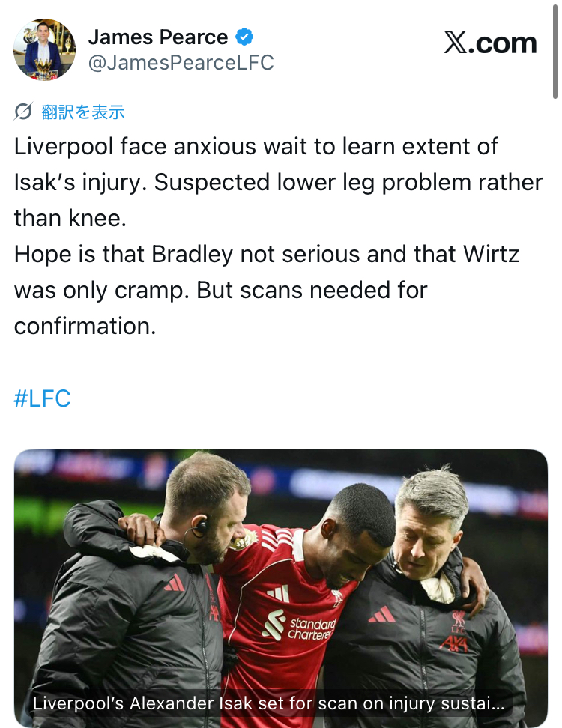Viewport: 562px width, 728px height.
Task: Open the @JamesPearceLFC handle
Action: tap(181, 63)
